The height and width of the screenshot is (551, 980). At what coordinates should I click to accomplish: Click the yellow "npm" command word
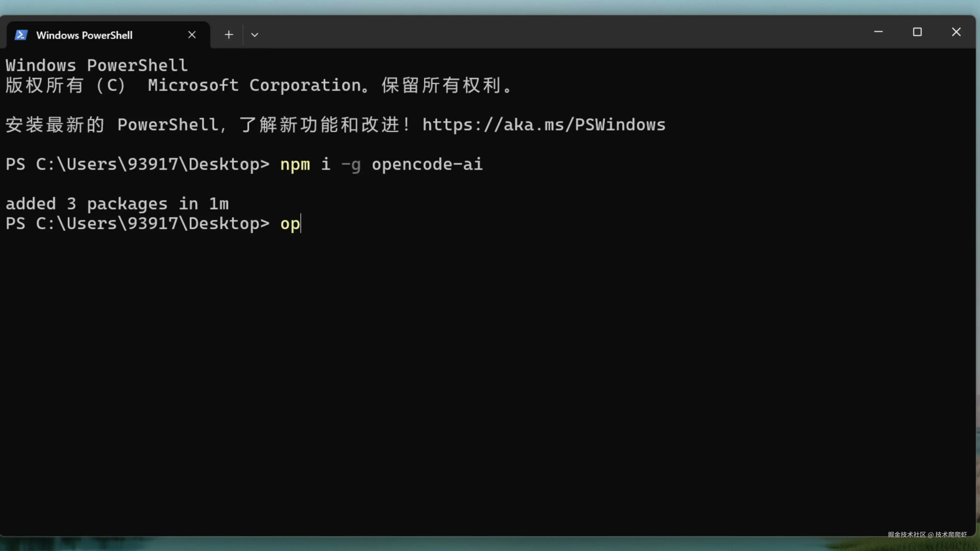(295, 164)
